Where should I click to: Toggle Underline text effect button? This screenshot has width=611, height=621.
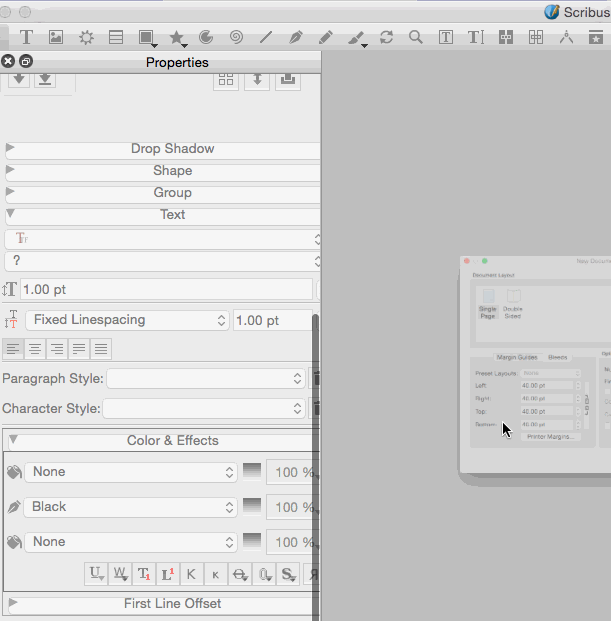point(96,574)
